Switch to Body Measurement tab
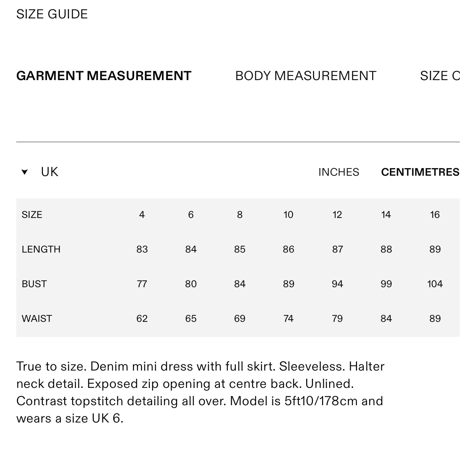Viewport: 476px width, 464px height. pos(306,76)
